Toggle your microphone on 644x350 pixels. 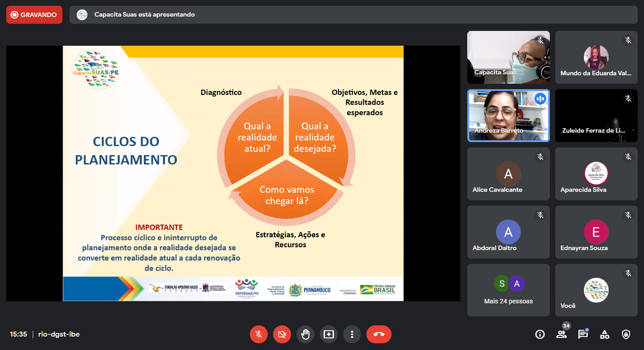(x=259, y=334)
